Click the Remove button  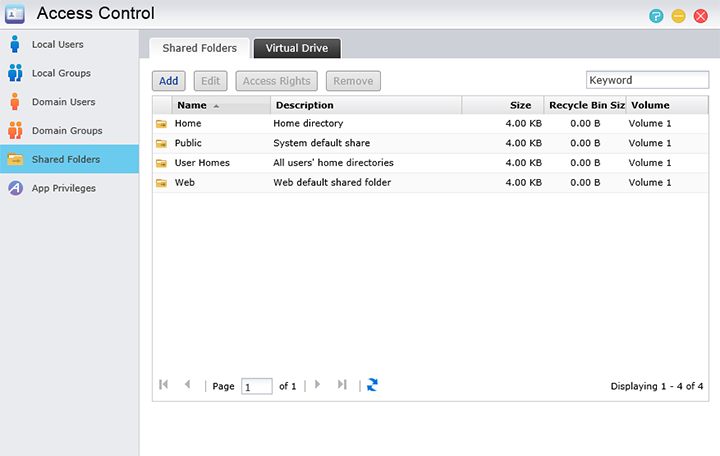coord(353,81)
